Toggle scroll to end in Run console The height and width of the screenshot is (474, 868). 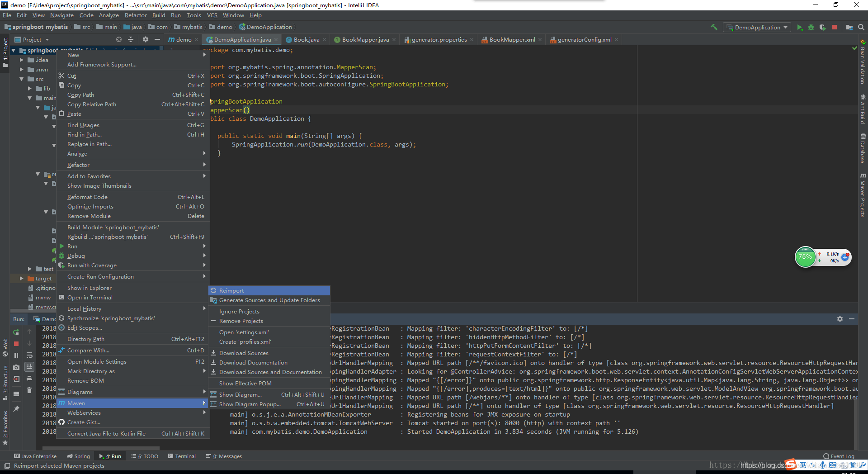click(x=29, y=367)
